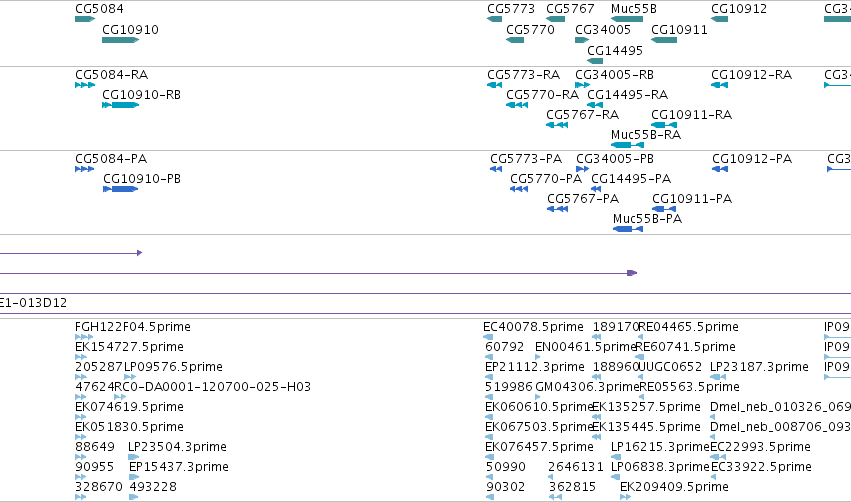Select transcript CG5084-RA
This screenshot has height=502, width=851.
(x=85, y=85)
